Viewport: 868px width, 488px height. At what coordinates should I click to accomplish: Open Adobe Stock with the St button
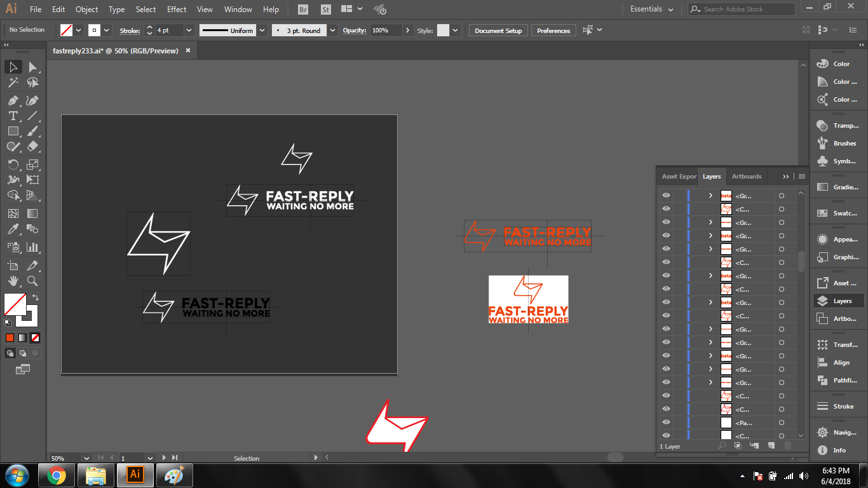coord(326,10)
